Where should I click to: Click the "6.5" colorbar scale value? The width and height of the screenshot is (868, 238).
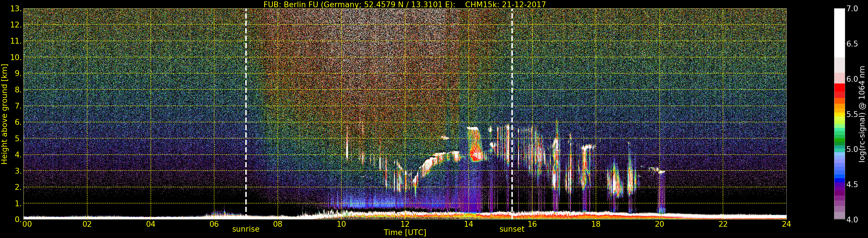pyautogui.click(x=852, y=44)
